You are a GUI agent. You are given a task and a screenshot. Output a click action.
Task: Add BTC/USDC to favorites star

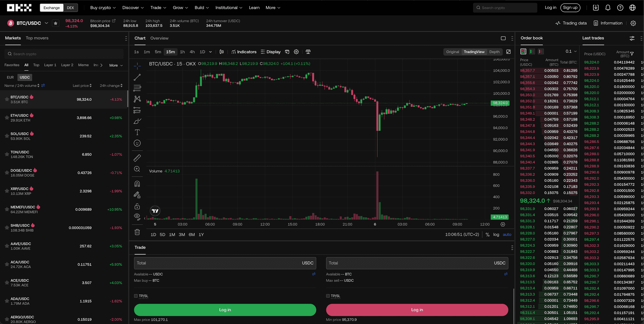[56, 23]
